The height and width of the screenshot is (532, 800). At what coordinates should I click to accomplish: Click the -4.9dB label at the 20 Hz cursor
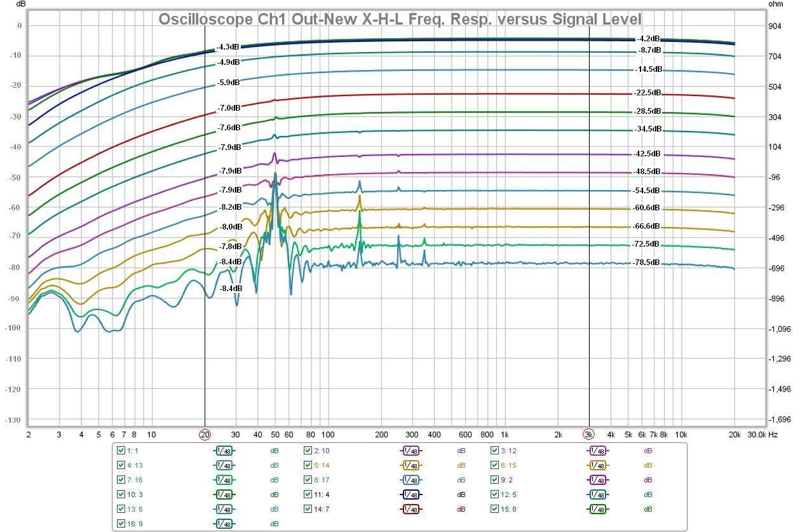228,62
